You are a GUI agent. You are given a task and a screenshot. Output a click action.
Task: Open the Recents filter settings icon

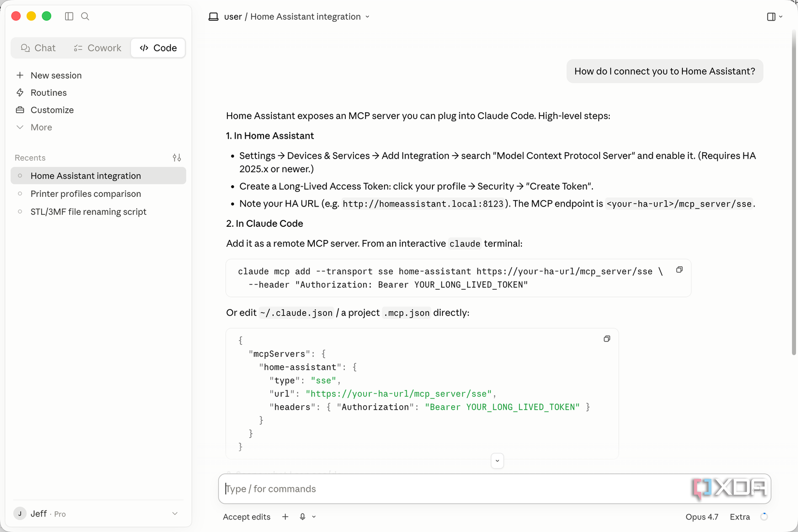[177, 158]
